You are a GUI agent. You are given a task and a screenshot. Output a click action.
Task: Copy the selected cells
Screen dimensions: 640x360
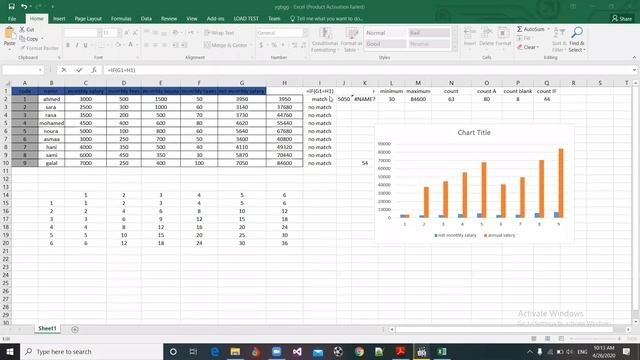(x=29, y=39)
